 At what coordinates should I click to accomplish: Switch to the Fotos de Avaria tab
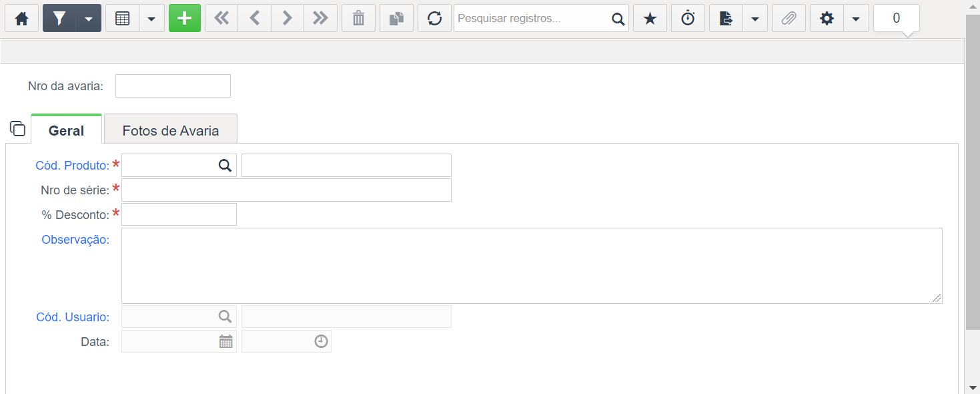coord(171,130)
